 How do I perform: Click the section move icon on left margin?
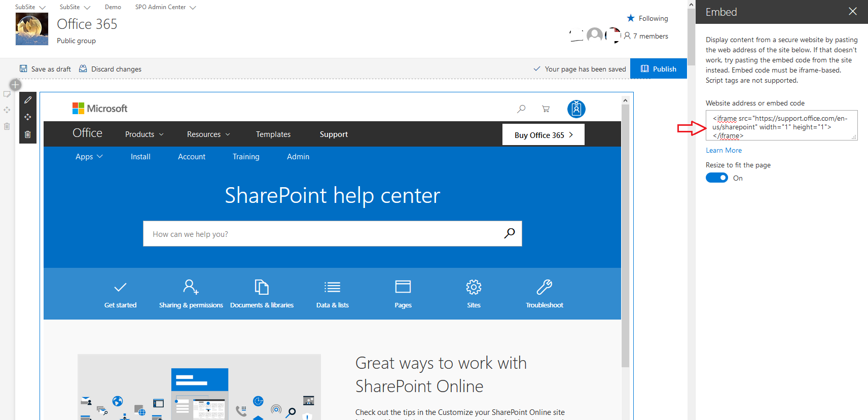[7, 110]
